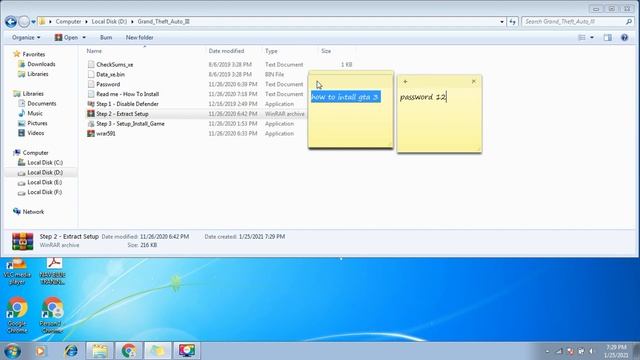Select Computer in the address breadcrumb
Screen dimensions: 640x360
click(x=68, y=22)
